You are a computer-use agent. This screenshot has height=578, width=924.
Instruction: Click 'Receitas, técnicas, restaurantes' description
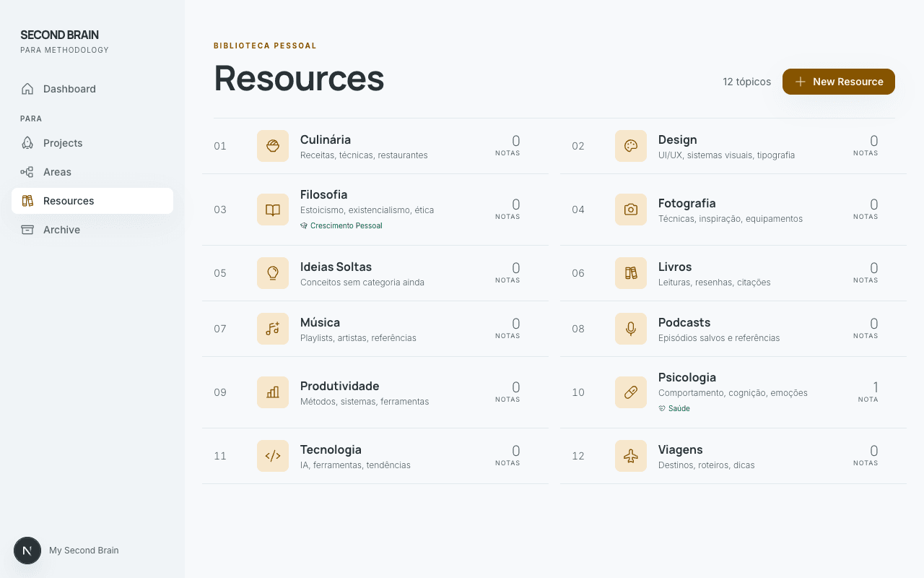pos(364,155)
